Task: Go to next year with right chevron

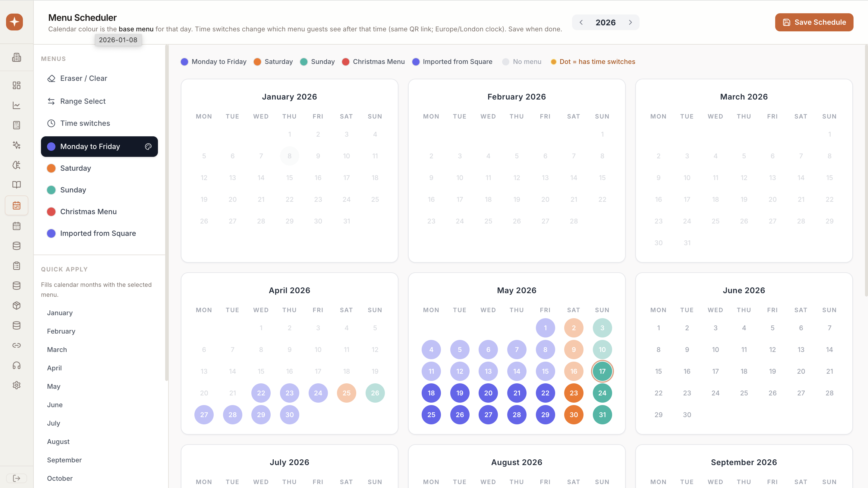Action: click(x=631, y=22)
